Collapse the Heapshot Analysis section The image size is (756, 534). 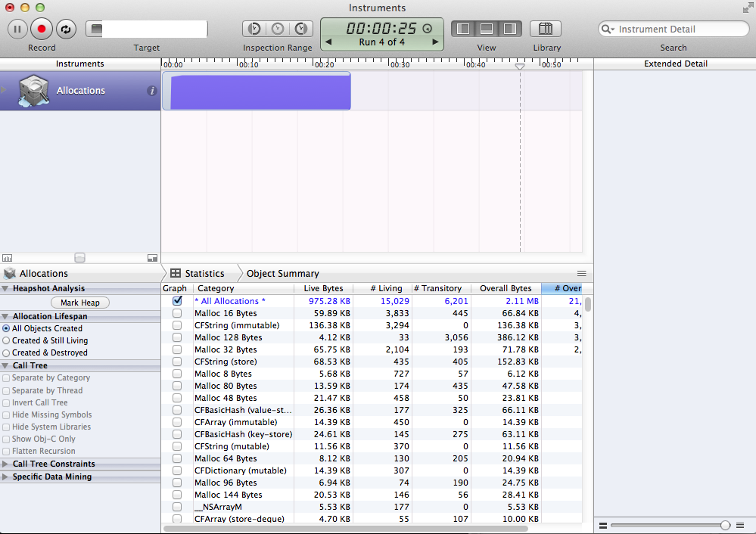click(5, 289)
